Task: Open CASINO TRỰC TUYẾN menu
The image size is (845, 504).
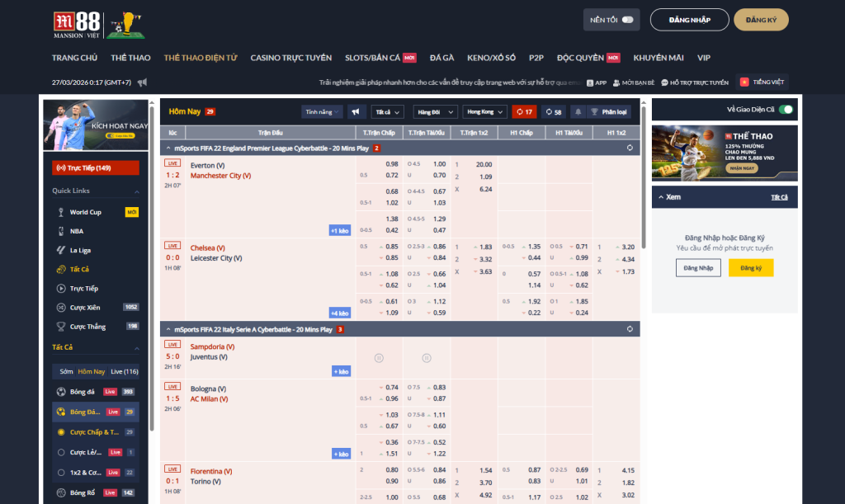Action: tap(291, 58)
